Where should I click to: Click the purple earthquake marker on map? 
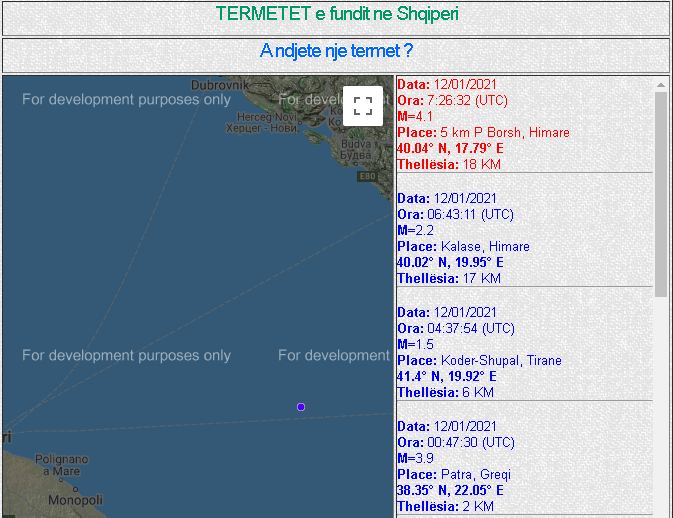(x=301, y=407)
